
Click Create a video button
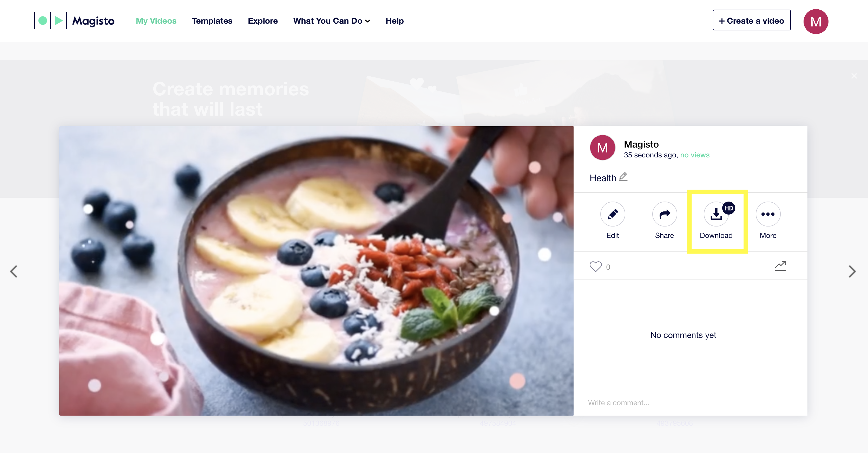pyautogui.click(x=751, y=20)
